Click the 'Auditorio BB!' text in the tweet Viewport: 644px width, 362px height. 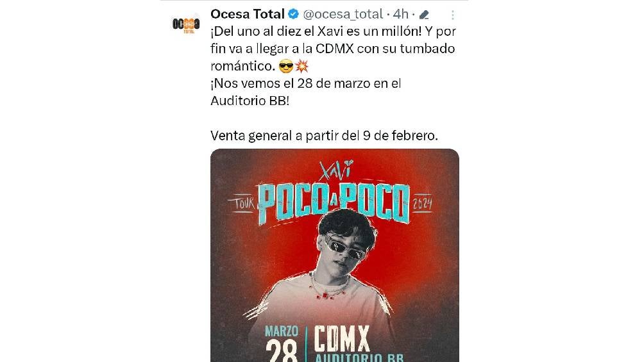pos(250,101)
